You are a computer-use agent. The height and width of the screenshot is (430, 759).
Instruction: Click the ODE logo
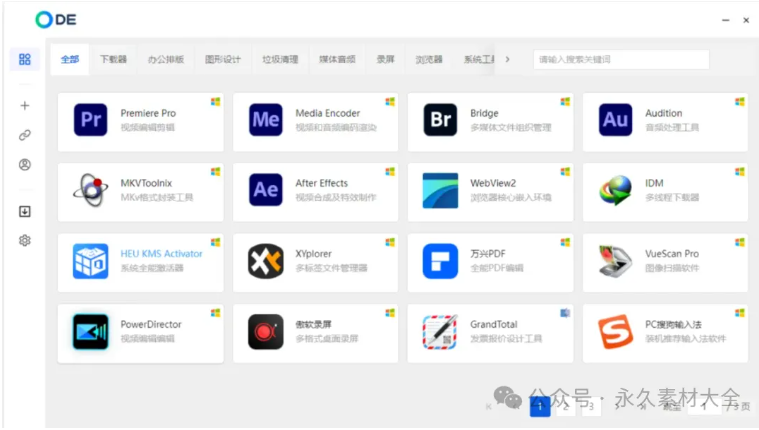56,19
